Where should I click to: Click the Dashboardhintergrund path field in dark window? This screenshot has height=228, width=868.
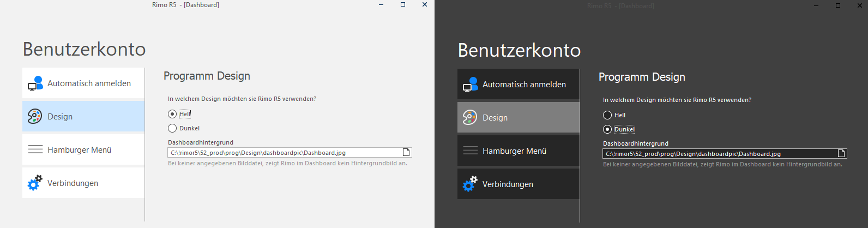coord(725,153)
